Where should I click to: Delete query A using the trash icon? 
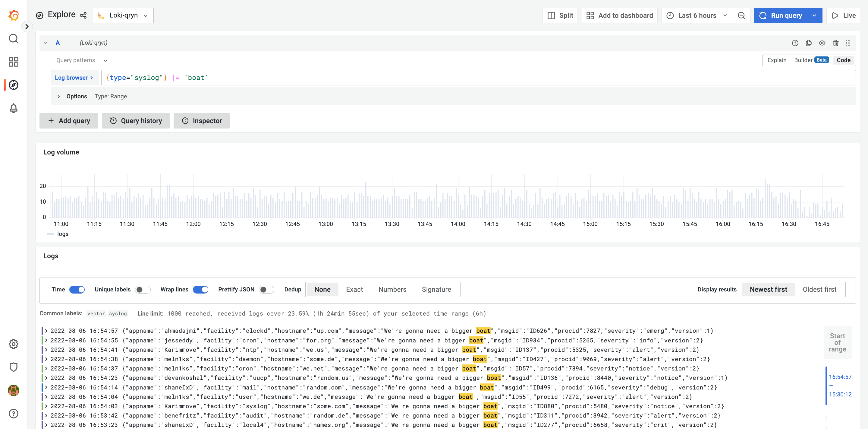pyautogui.click(x=835, y=43)
